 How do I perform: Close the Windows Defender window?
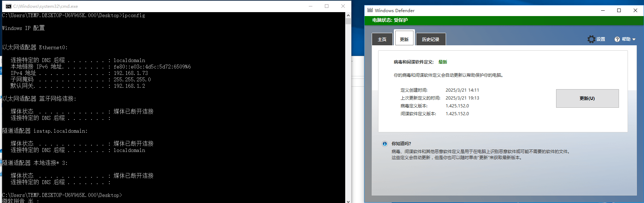[x=635, y=10]
